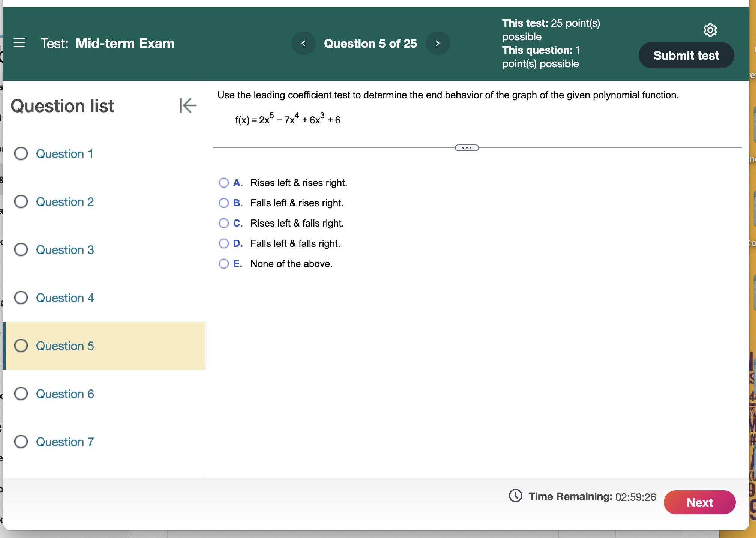Open the hamburger menu icon
Image resolution: width=756 pixels, height=538 pixels.
19,43
